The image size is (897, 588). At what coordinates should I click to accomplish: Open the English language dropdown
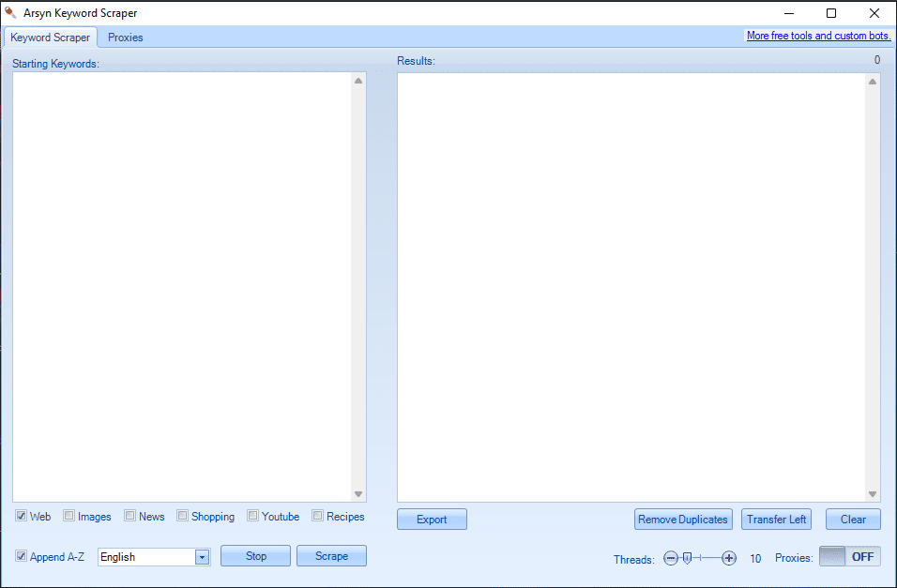point(202,557)
